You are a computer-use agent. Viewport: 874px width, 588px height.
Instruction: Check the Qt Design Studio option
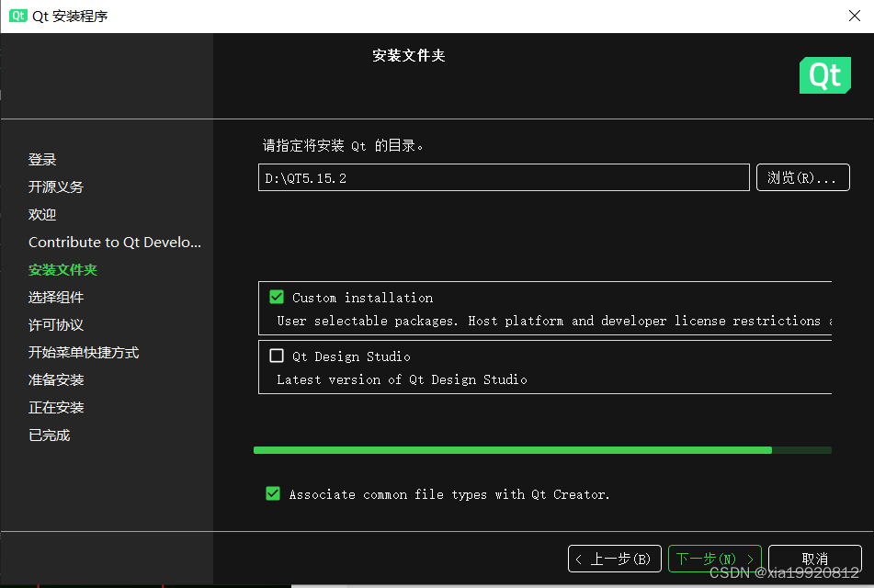(x=277, y=356)
